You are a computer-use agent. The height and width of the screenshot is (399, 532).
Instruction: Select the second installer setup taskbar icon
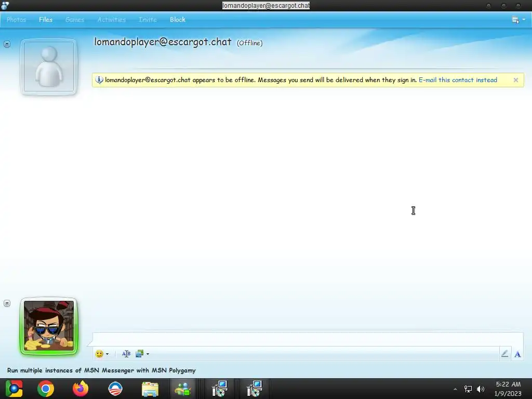click(254, 389)
